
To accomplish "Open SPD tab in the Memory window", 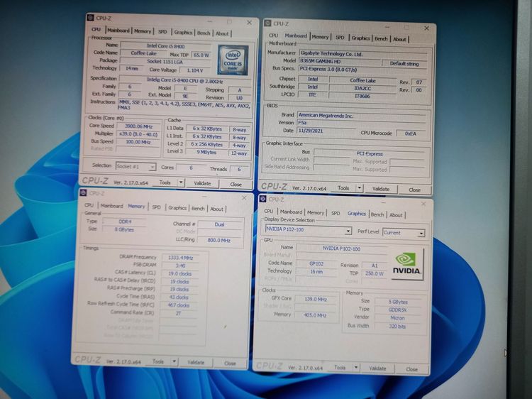I will point(157,207).
